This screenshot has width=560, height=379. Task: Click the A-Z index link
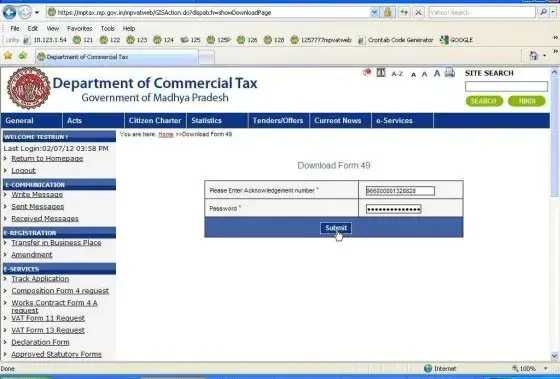(397, 74)
